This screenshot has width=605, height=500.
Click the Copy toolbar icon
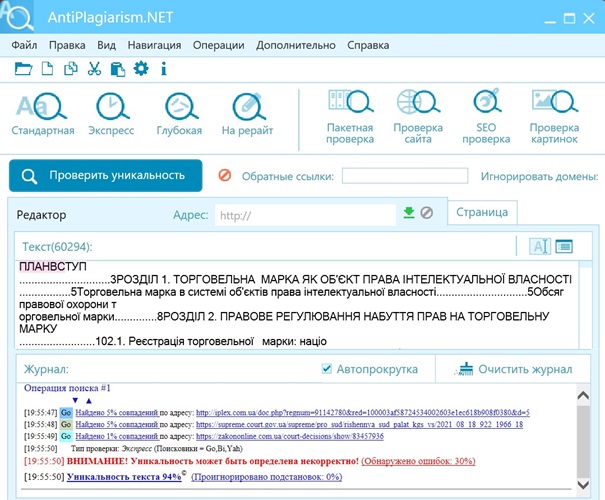[x=71, y=69]
